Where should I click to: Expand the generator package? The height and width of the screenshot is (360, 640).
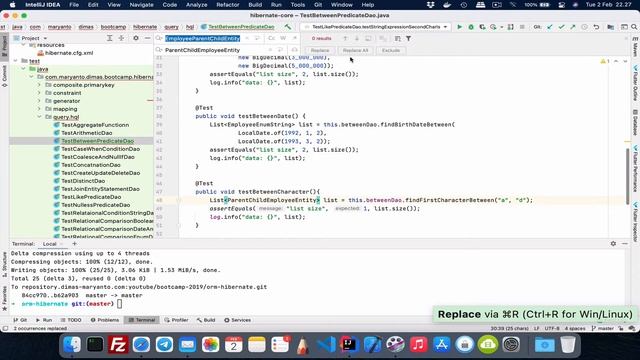[x=39, y=101]
